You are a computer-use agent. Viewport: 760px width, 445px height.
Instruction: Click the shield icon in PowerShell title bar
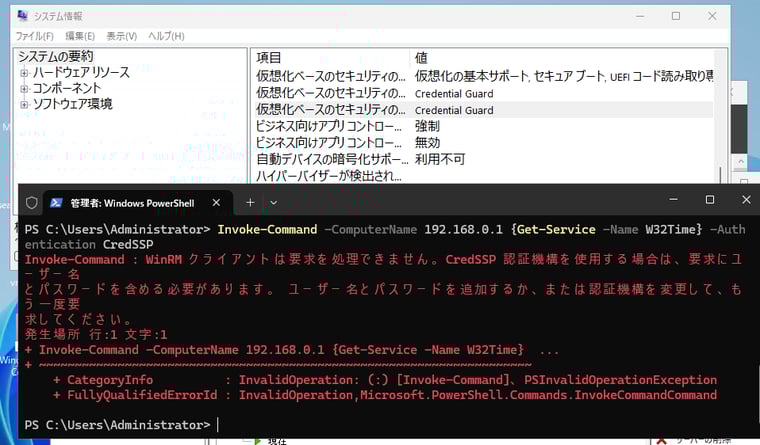coord(32,203)
